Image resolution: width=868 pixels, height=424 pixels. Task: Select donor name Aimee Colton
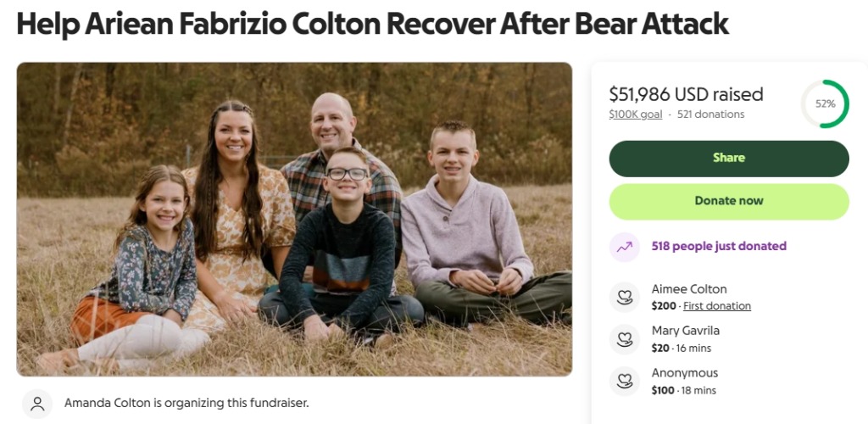pyautogui.click(x=689, y=289)
